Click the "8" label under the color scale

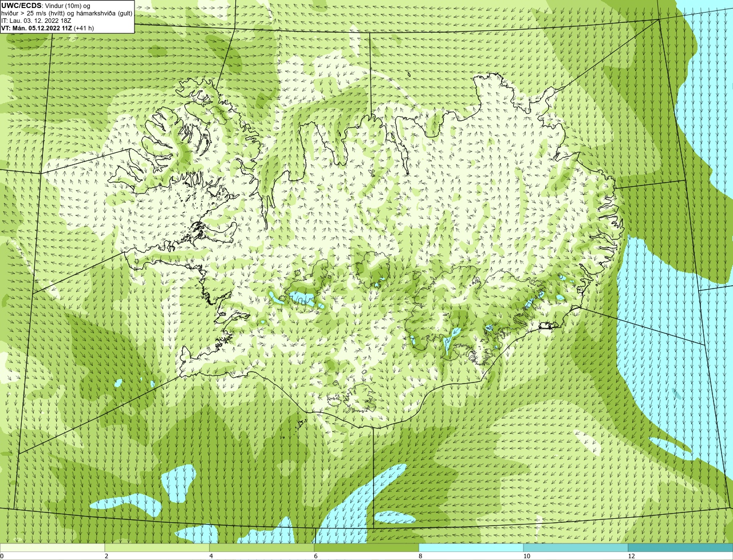420,556
